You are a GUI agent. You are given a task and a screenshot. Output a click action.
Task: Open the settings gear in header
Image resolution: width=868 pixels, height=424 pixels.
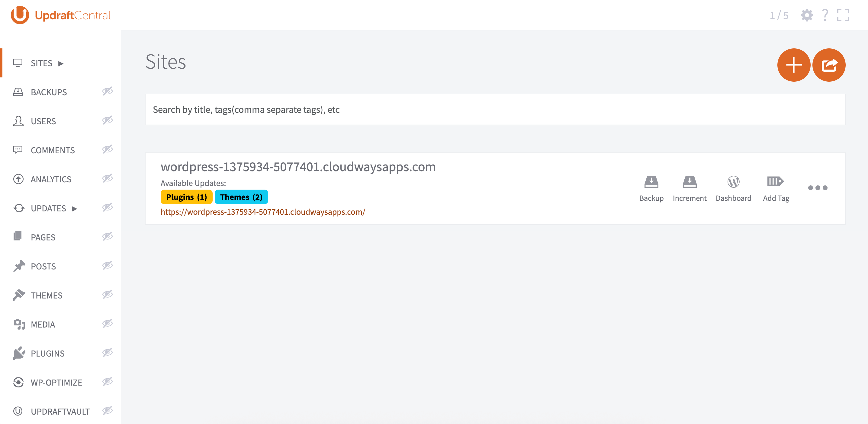807,15
